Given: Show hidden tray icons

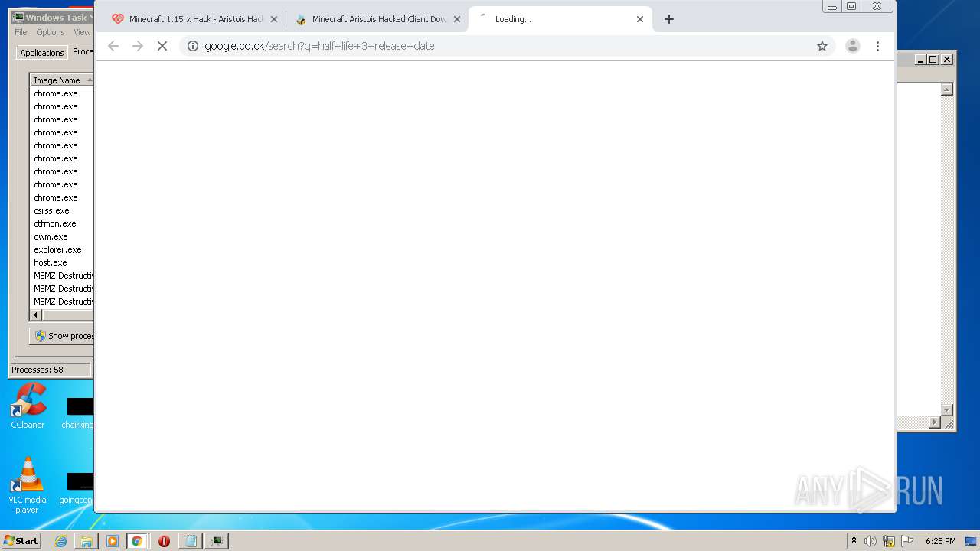Looking at the screenshot, I should (854, 541).
